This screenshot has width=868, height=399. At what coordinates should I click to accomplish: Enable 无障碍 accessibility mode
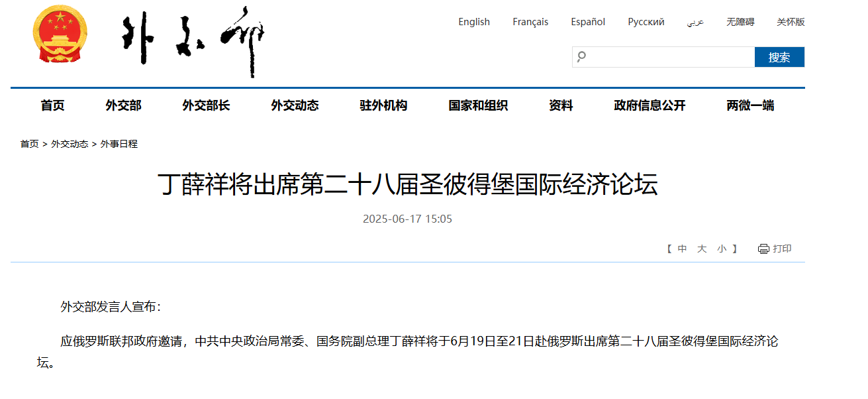coord(740,22)
